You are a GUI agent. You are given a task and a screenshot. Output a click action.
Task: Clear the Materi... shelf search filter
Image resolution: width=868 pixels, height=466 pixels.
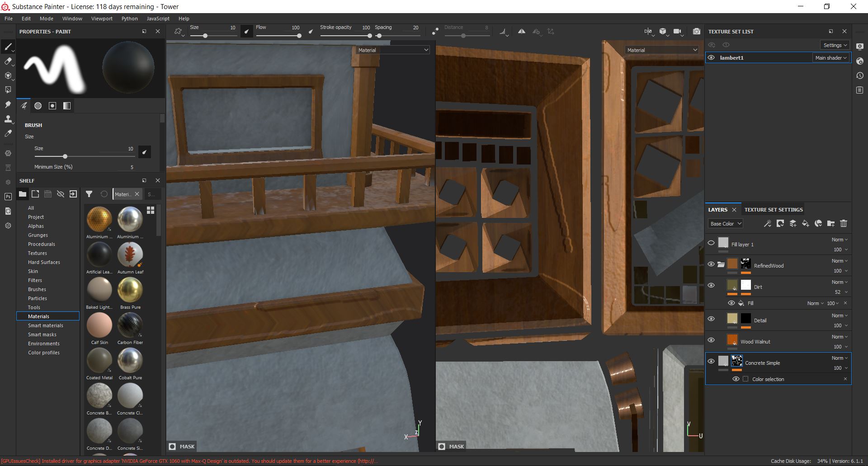pyautogui.click(x=137, y=194)
